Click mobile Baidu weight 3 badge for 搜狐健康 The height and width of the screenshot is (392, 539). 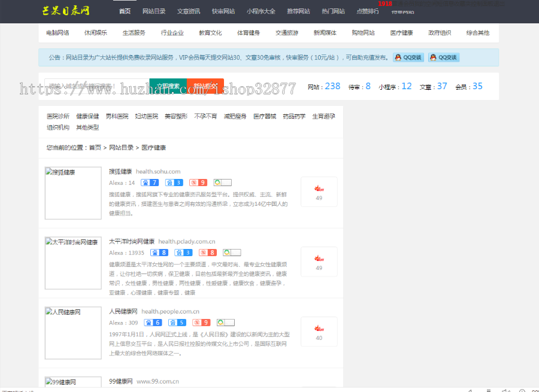pos(174,183)
